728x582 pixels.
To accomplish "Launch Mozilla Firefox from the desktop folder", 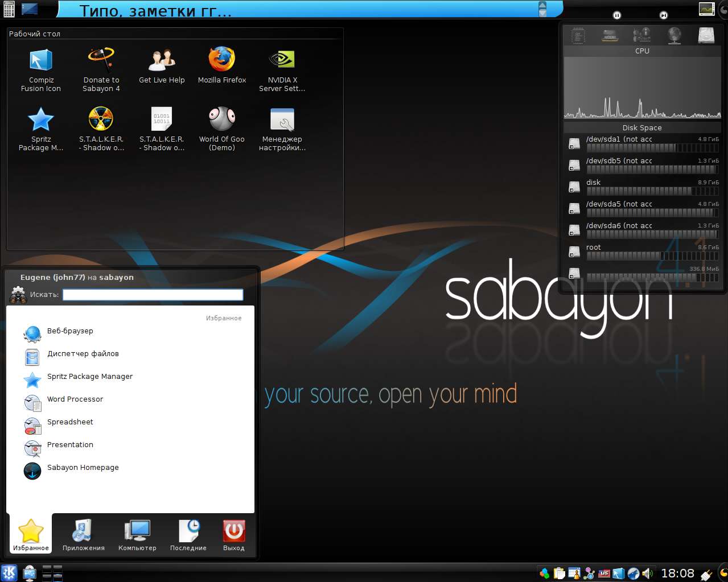I will pyautogui.click(x=222, y=67).
